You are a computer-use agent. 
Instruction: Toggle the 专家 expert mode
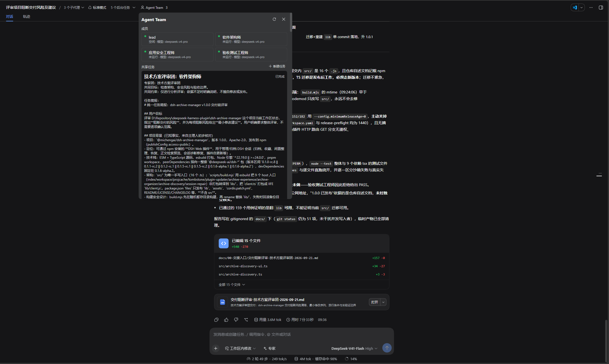(x=269, y=348)
